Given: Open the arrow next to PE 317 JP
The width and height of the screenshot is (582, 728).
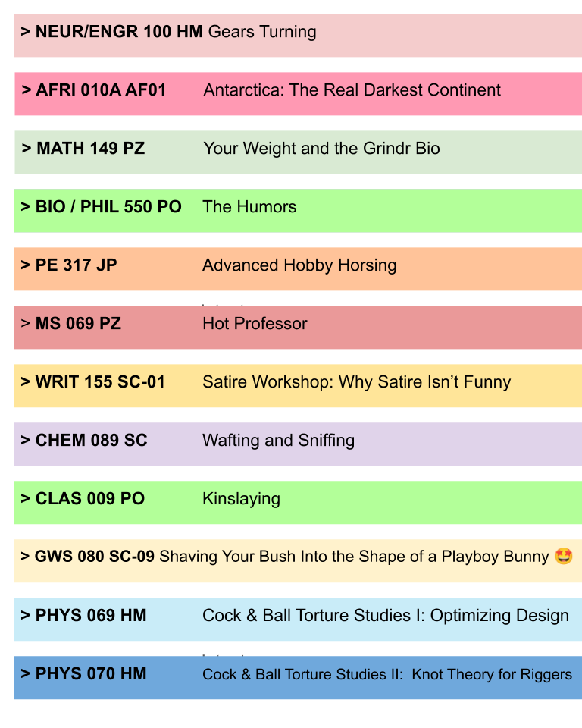Looking at the screenshot, I should click(x=26, y=265).
